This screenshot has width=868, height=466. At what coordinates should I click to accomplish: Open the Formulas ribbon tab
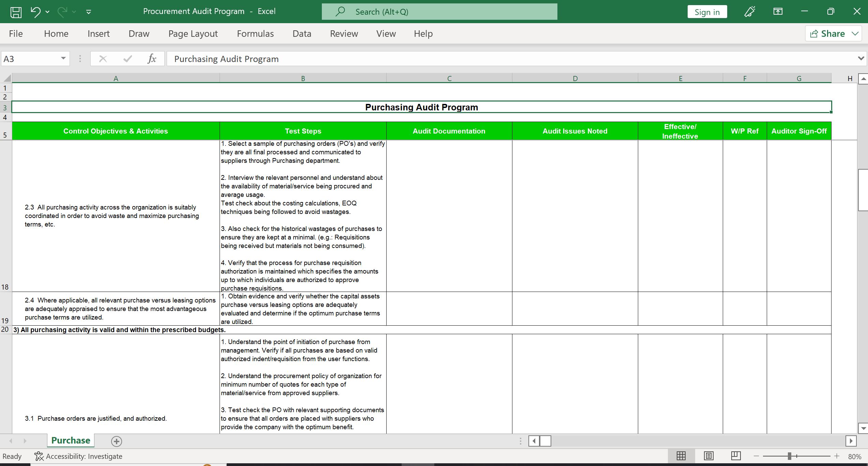click(x=255, y=34)
